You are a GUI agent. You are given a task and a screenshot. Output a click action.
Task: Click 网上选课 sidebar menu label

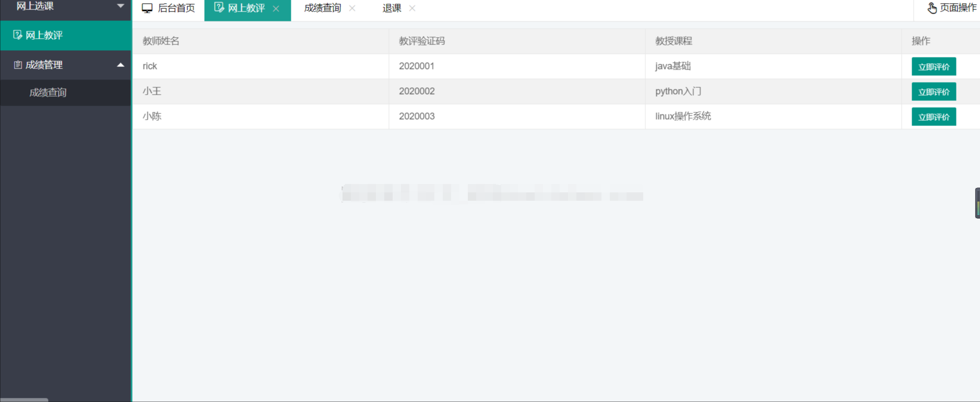pos(35,6)
